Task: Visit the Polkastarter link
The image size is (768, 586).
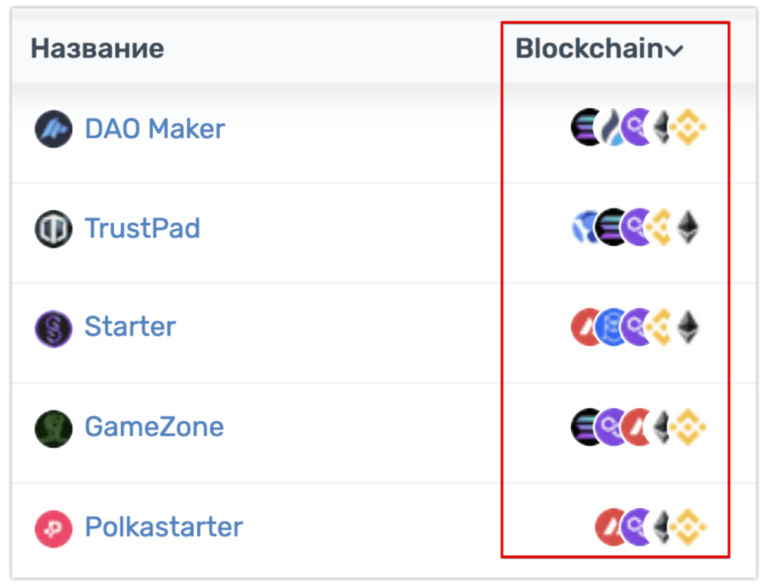Action: point(164,527)
